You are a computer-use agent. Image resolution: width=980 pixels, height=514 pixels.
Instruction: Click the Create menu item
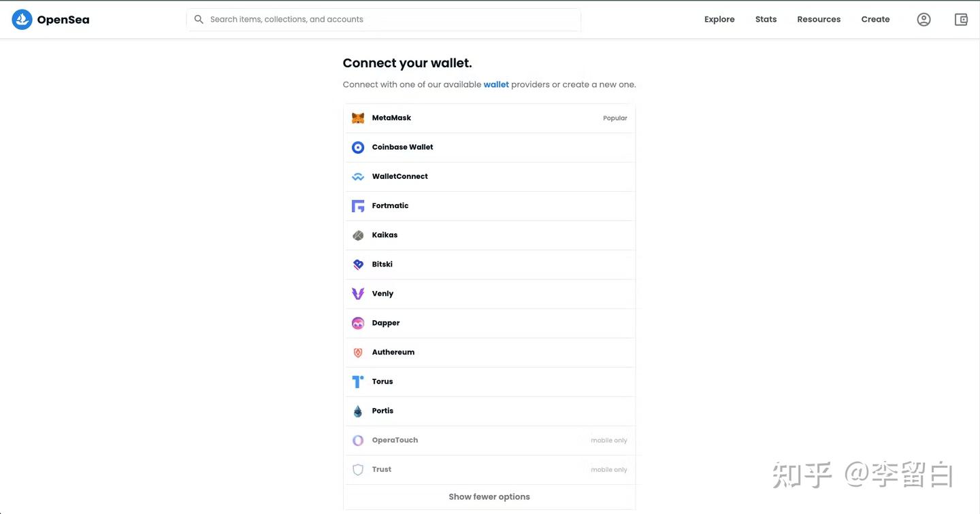click(875, 19)
